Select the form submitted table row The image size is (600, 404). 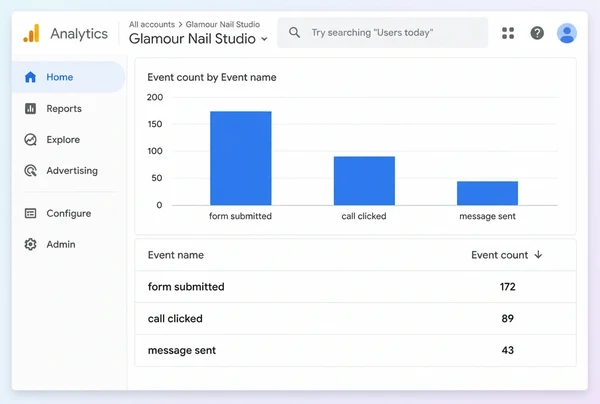[x=355, y=287]
